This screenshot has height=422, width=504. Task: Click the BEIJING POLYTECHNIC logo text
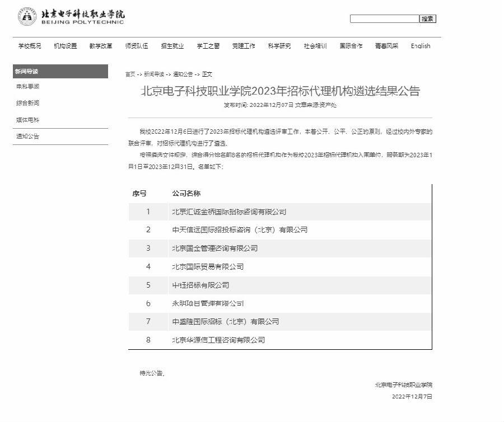tap(83, 22)
